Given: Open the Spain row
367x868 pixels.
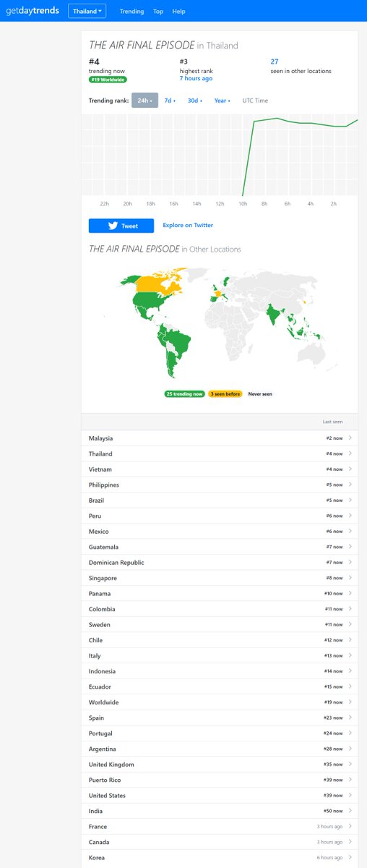Looking at the screenshot, I should (x=220, y=718).
